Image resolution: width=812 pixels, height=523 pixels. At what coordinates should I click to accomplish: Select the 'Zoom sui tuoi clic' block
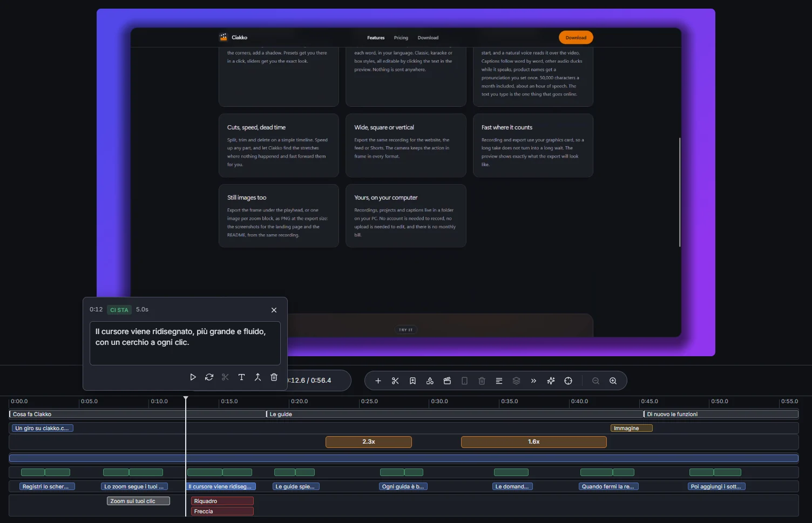click(x=138, y=501)
